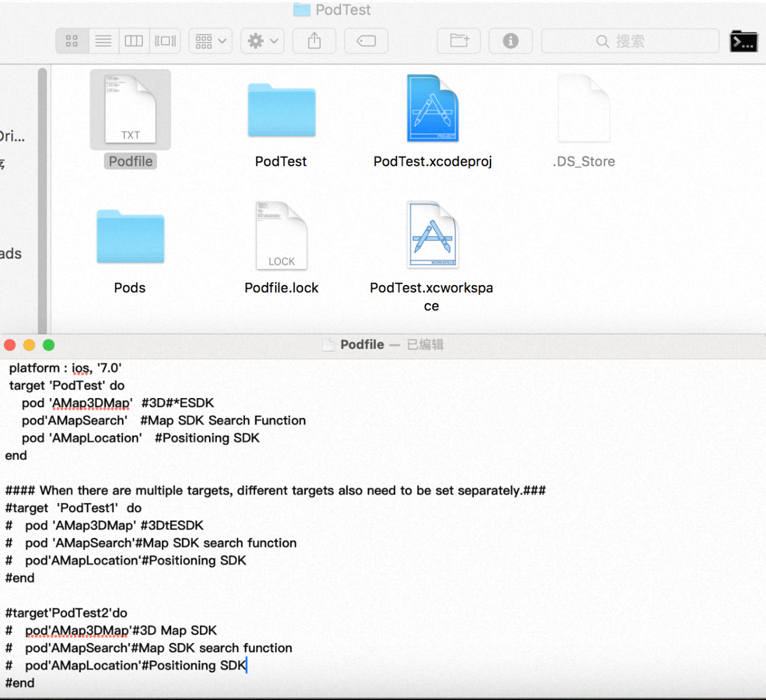Select the .DS_Store file icon
This screenshot has width=766, height=700.
pos(584,108)
